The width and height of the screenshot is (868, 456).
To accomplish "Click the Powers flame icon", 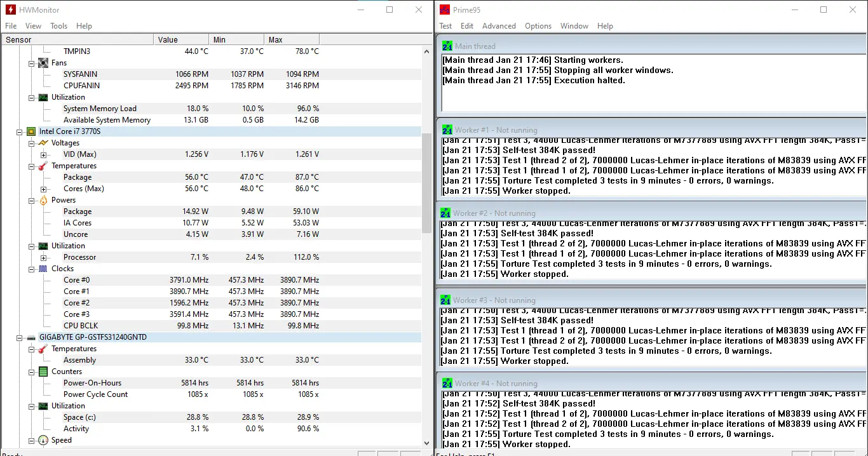I will [x=43, y=200].
